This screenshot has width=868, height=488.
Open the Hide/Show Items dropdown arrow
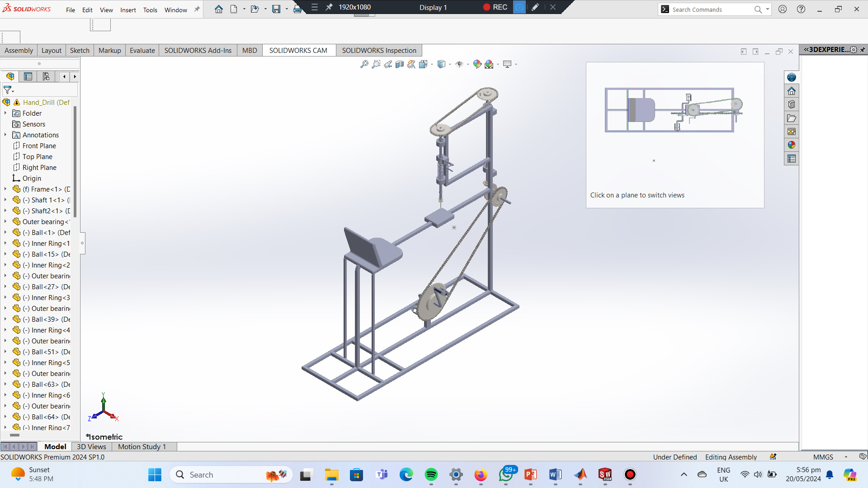click(x=468, y=65)
